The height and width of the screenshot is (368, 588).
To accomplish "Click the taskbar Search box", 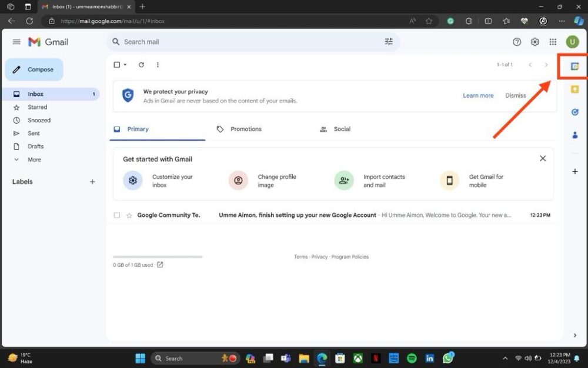I will [x=195, y=358].
